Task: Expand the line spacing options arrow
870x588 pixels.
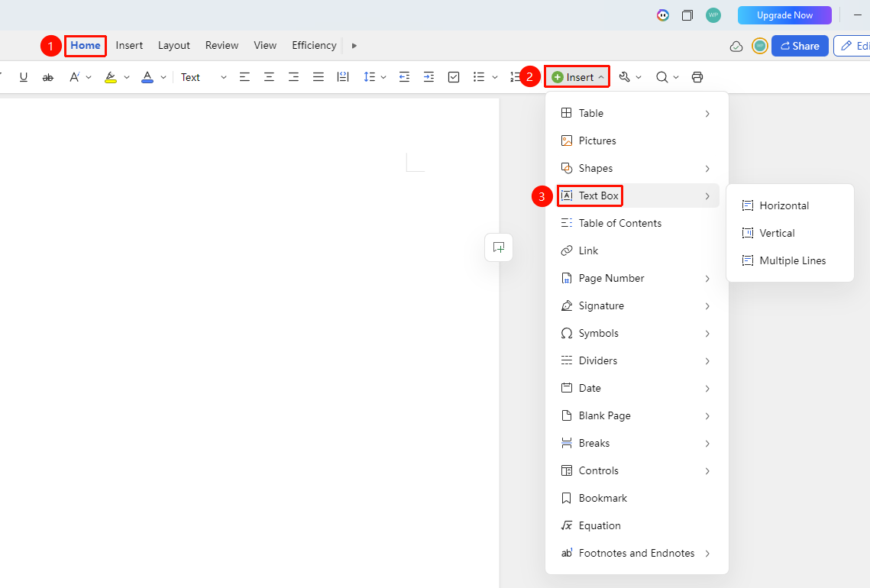Action: click(x=383, y=78)
